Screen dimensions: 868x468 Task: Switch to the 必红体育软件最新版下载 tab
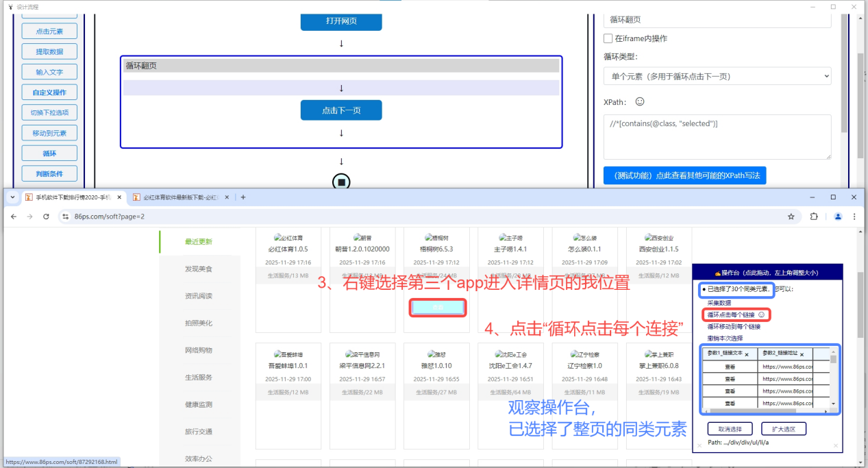(x=182, y=197)
